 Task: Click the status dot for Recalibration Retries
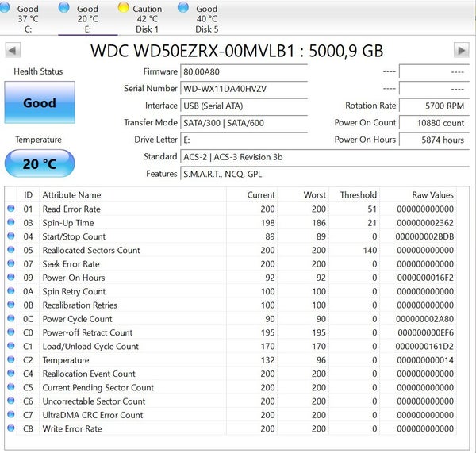pyautogui.click(x=11, y=304)
